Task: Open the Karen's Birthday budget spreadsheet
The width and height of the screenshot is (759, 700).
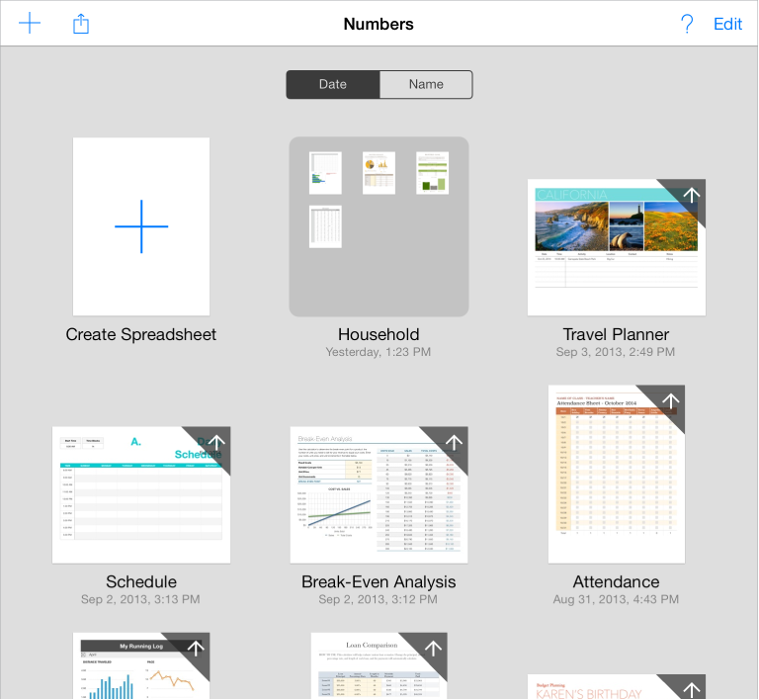Action: [x=617, y=686]
